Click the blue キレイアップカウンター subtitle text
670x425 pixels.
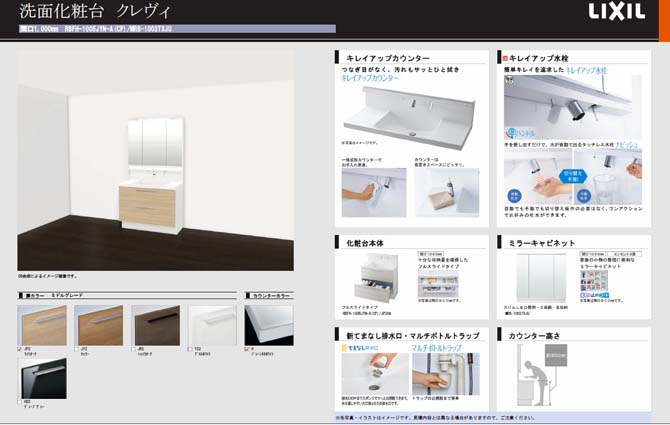(x=370, y=78)
